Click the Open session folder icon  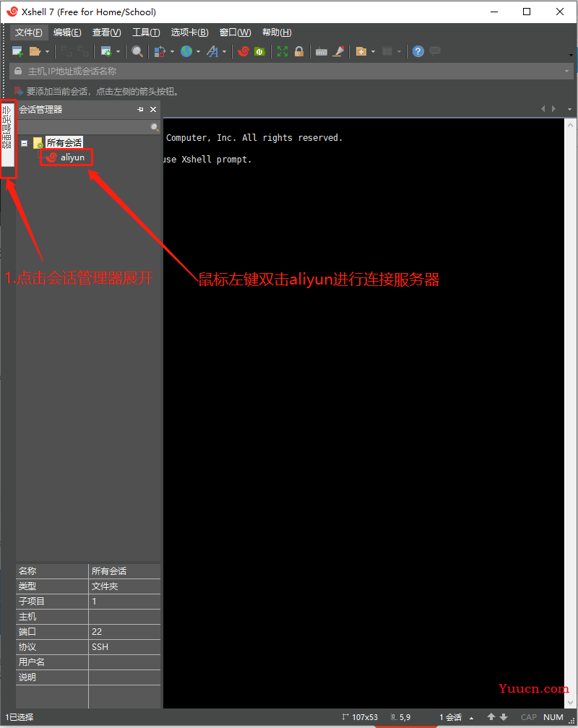(35, 51)
